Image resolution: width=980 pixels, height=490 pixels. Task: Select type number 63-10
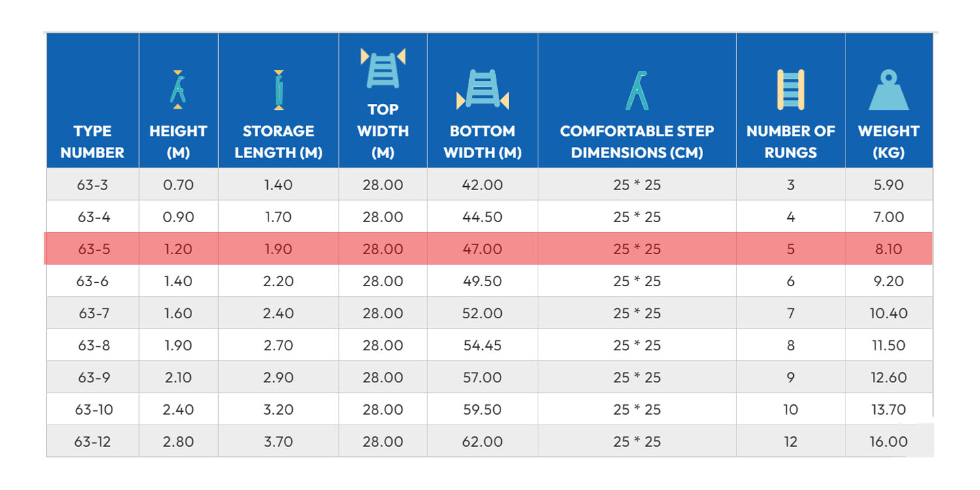point(93,410)
